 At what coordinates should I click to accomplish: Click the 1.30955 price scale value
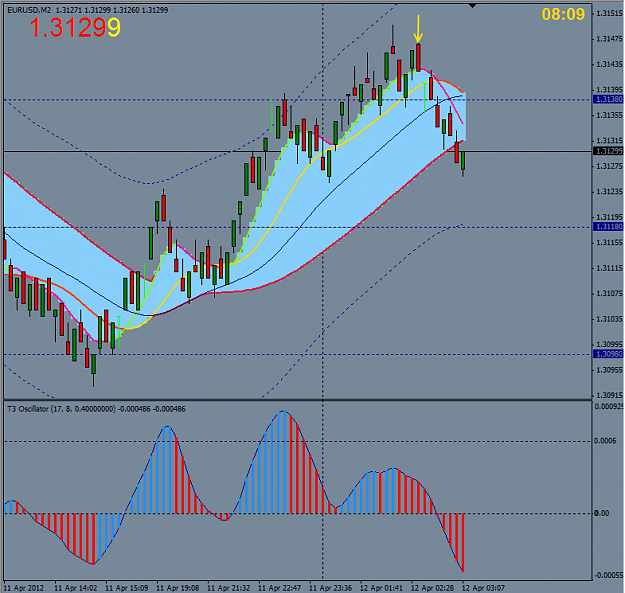point(609,370)
